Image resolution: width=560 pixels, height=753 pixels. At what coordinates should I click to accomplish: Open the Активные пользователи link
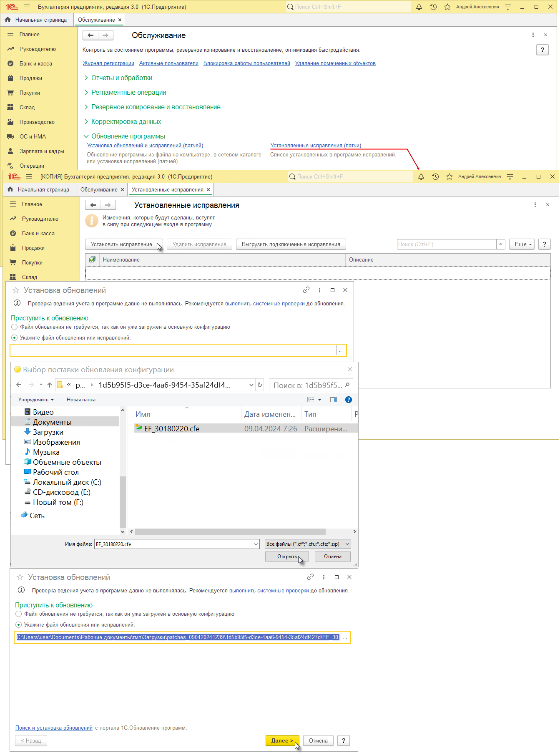169,63
